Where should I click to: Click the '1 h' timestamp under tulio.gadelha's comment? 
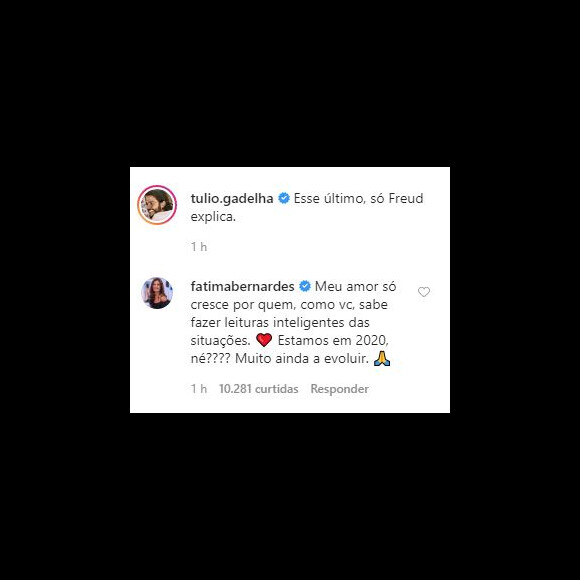pos(199,247)
